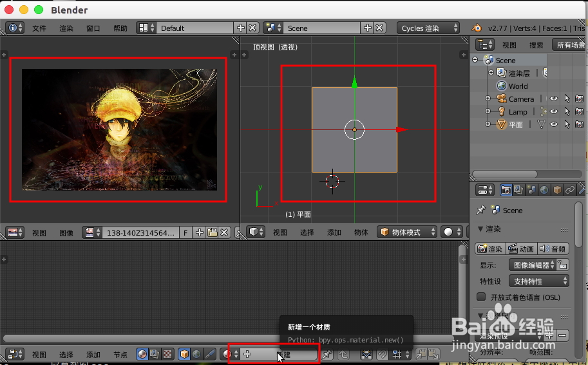Viewport: 588px width, 365px height.
Task: Click the 动画 render animation button
Action: [522, 249]
